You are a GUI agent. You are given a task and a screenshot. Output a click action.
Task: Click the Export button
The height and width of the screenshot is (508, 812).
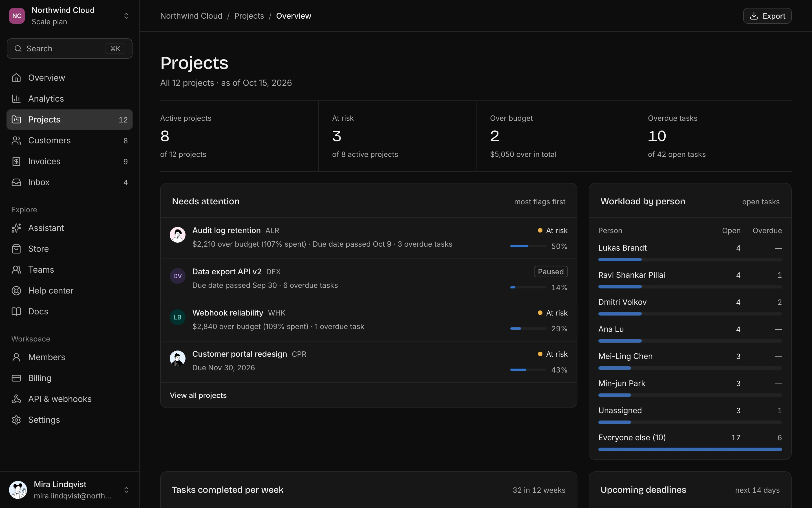[x=767, y=16]
